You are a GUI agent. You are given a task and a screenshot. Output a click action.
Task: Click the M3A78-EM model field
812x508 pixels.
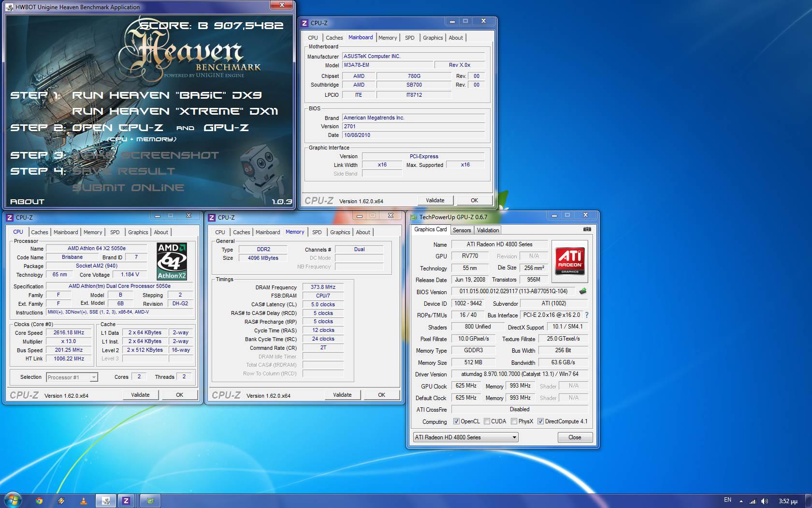point(387,65)
